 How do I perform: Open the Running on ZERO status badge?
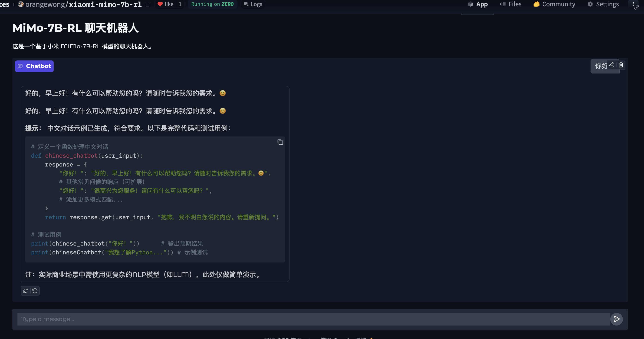[212, 4]
